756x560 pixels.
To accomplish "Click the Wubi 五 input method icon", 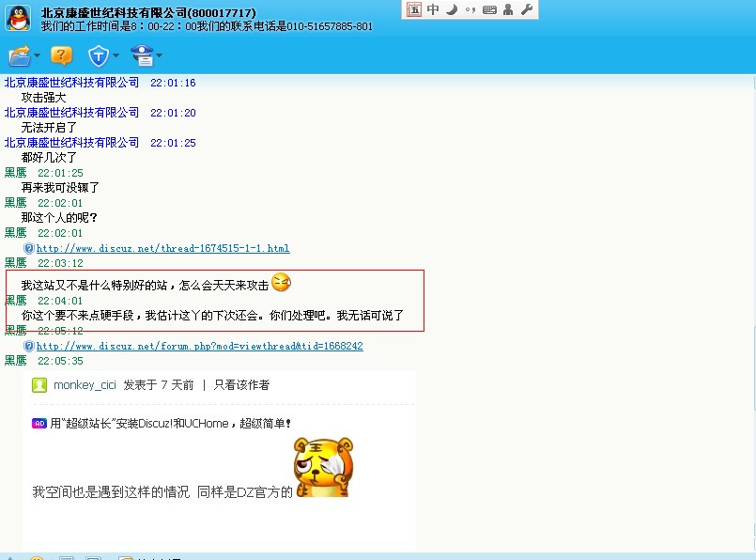I will 414,9.
